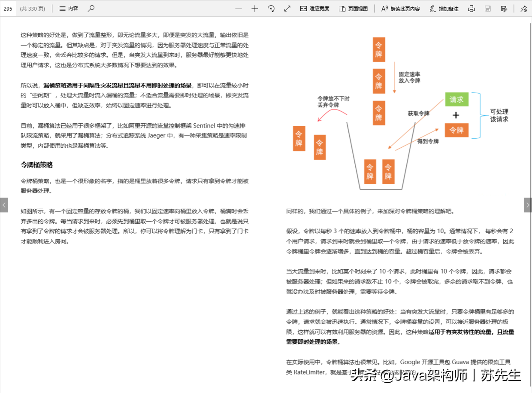This screenshot has height=393, width=532.
Task: Click the page number field showing 295
Action: click(x=8, y=9)
